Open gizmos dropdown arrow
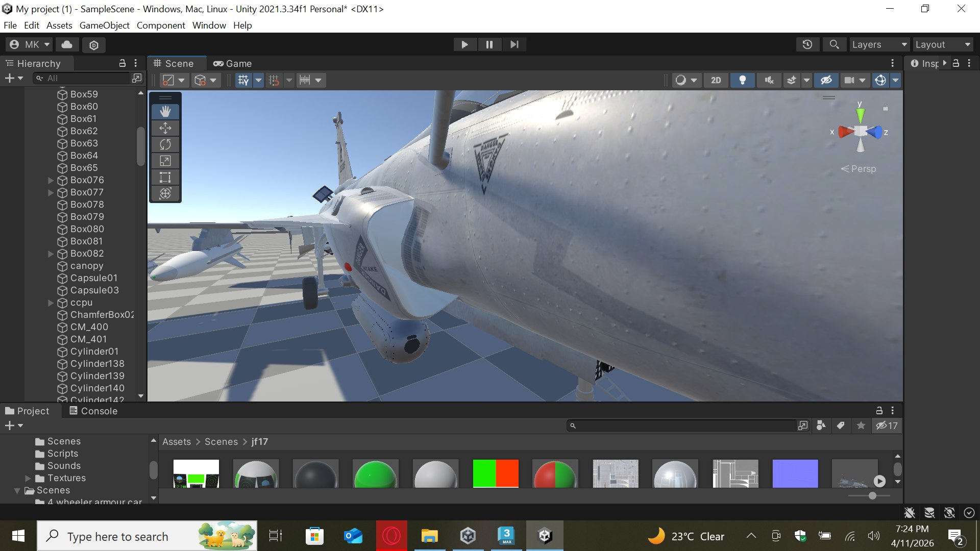Viewport: 980px width, 551px height. pyautogui.click(x=896, y=80)
